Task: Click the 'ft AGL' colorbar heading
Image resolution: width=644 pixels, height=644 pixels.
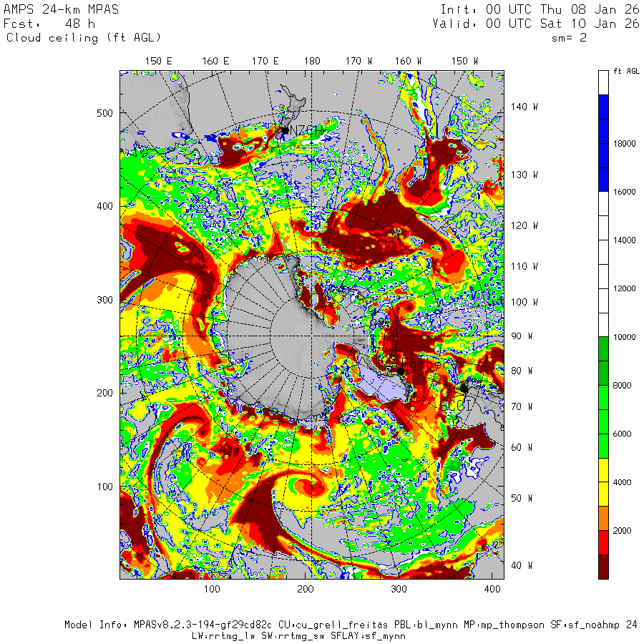Action: (x=626, y=71)
